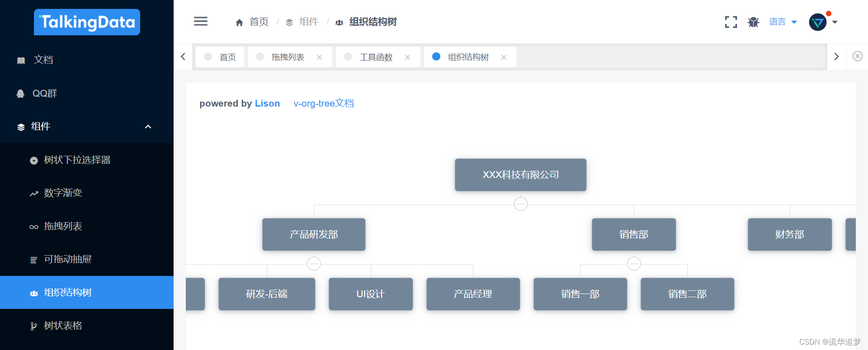Collapse the 组件 sidebar submenu chevron

(x=148, y=127)
